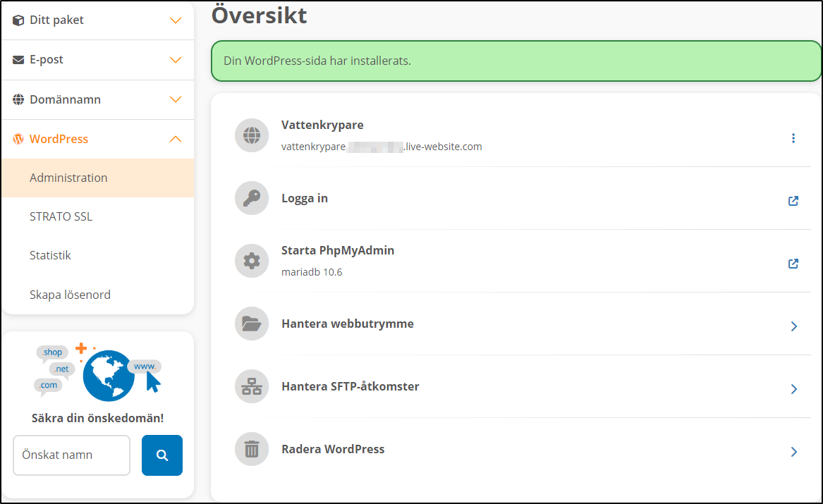This screenshot has width=823, height=504.
Task: Open STRATO SSL menu item
Action: click(x=61, y=216)
